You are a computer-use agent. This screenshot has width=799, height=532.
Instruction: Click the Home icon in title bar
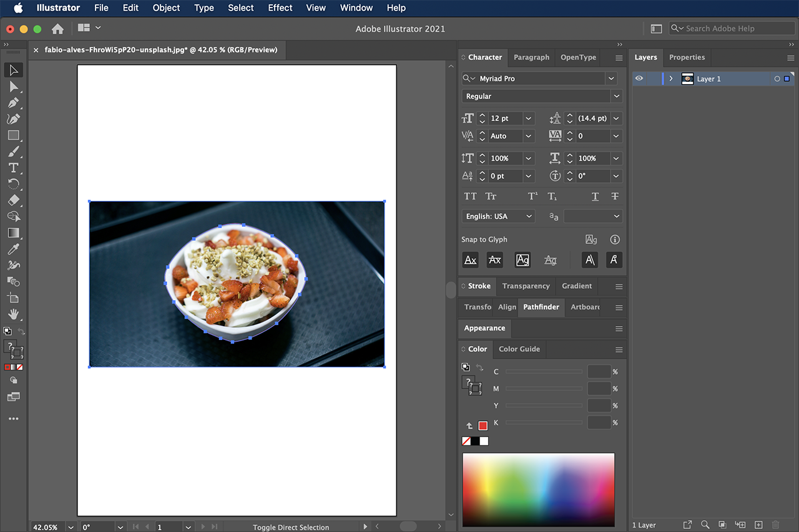tap(57, 29)
